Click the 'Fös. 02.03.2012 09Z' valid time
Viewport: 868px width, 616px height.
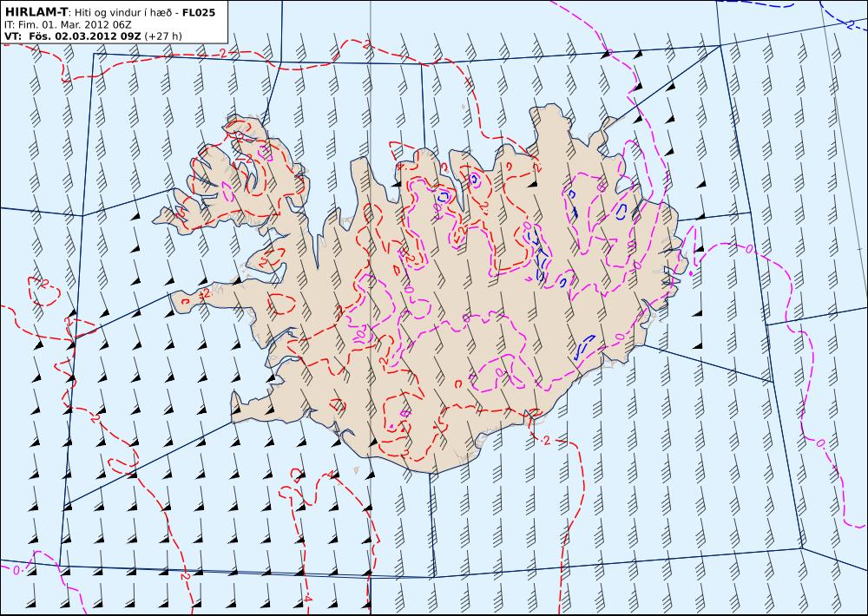pyautogui.click(x=85, y=36)
